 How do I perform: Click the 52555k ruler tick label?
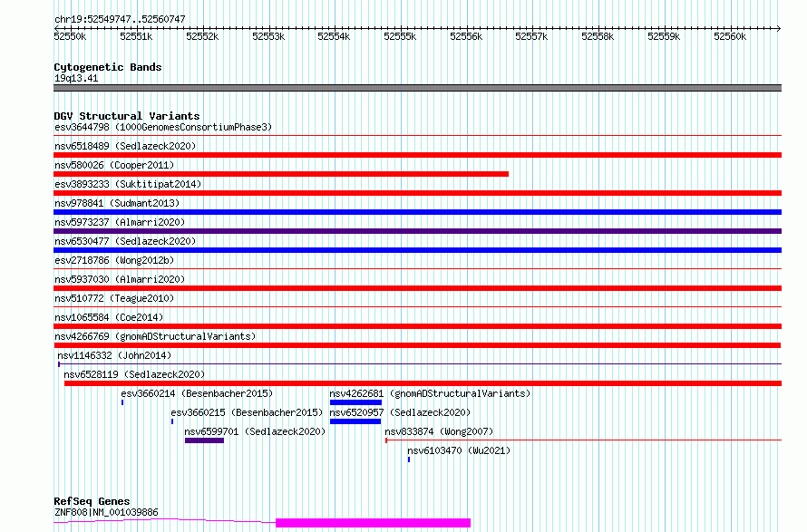coord(400,36)
